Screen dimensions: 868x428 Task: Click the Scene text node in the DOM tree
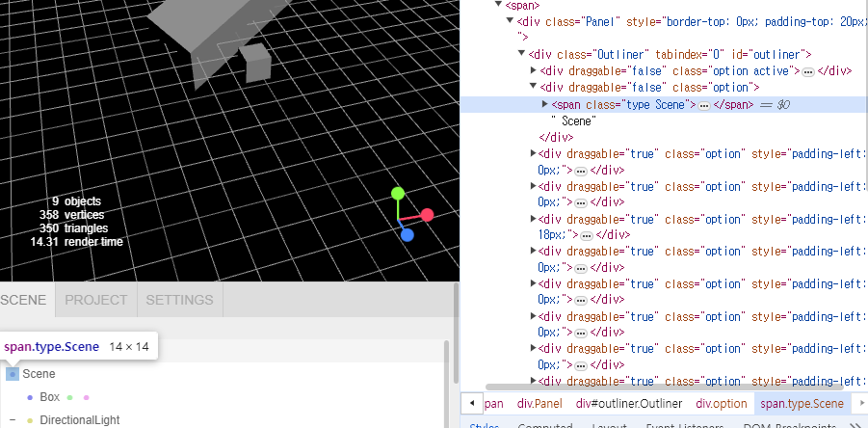pyautogui.click(x=574, y=120)
